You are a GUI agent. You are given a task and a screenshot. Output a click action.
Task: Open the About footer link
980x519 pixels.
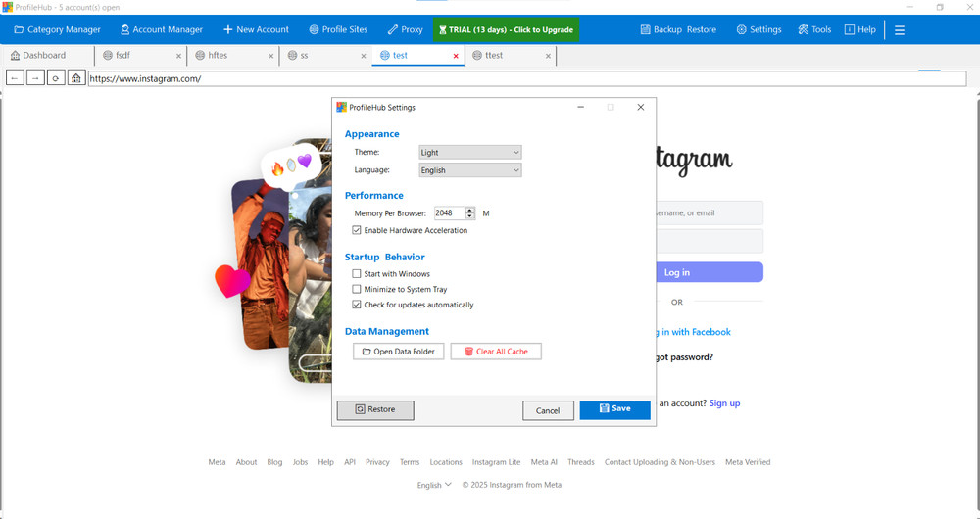(246, 462)
